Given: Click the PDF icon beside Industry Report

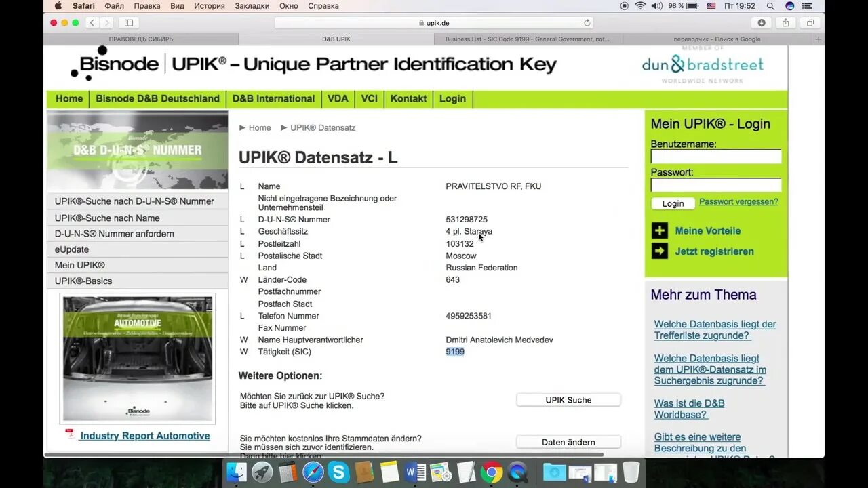Looking at the screenshot, I should [x=70, y=434].
